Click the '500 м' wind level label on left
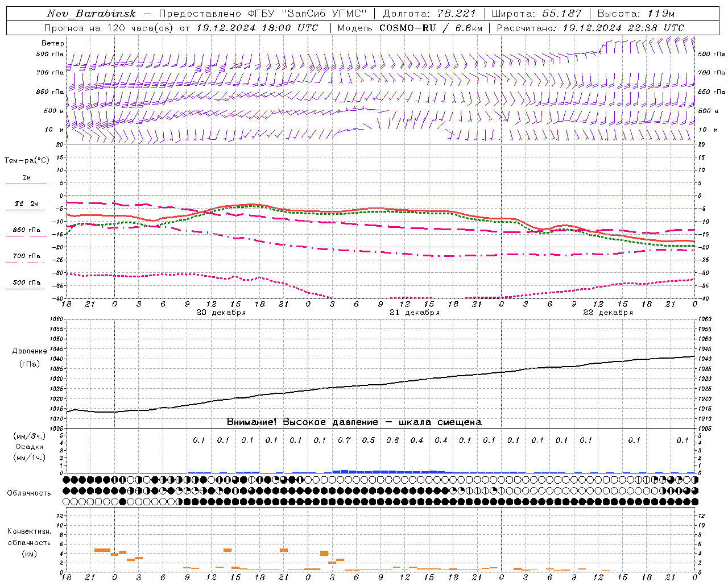The width and height of the screenshot is (728, 582). pos(54,111)
